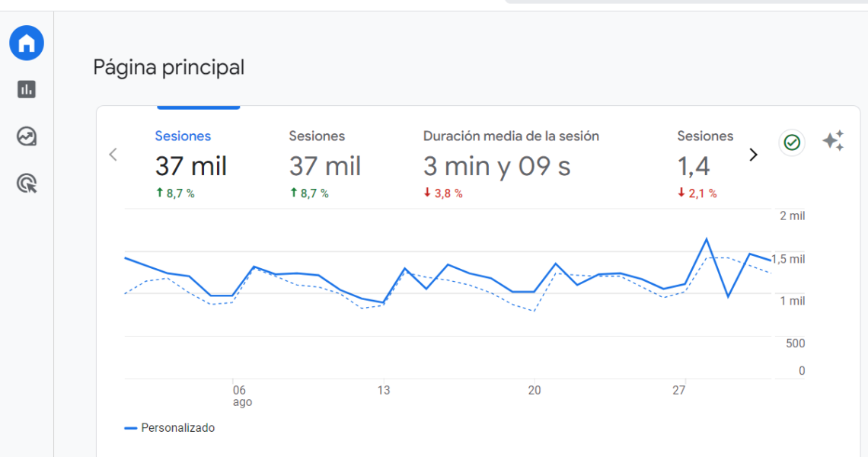Click the 20 date label on chart
Viewport: 868px width, 457px height.
pyautogui.click(x=535, y=391)
